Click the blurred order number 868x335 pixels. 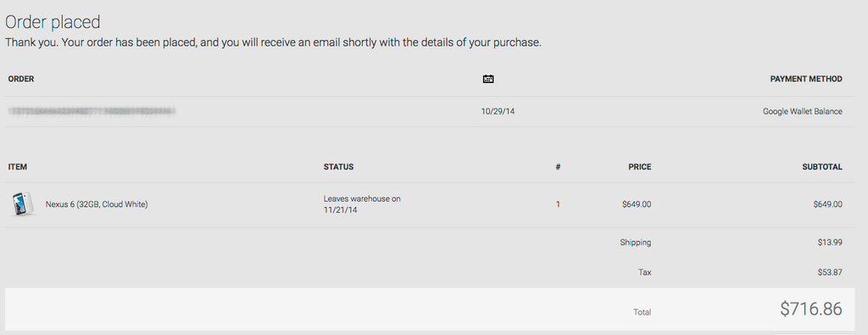[92, 111]
